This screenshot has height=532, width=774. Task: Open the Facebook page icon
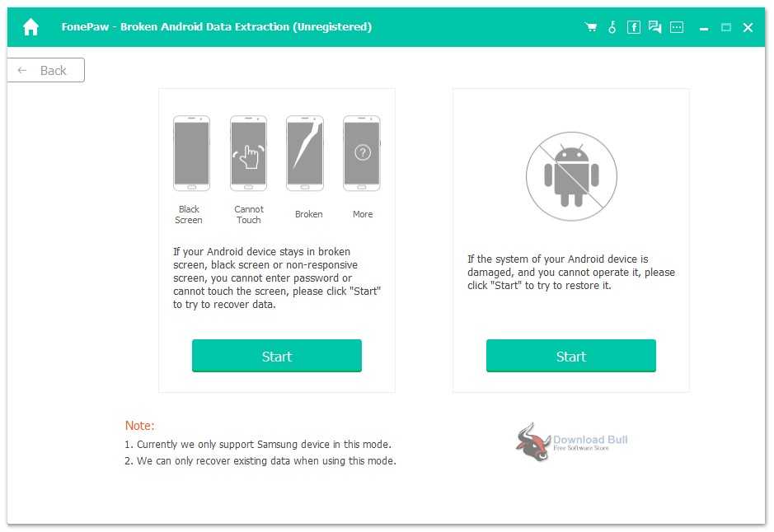(x=633, y=27)
